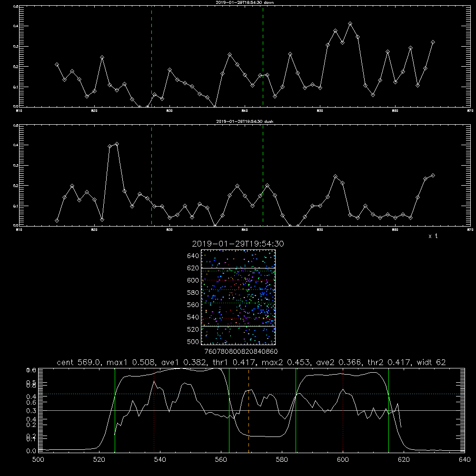This screenshot has height=476, width=476.
Task: Click the "830" x-axis label under the dusk plot
Action: 169,230
